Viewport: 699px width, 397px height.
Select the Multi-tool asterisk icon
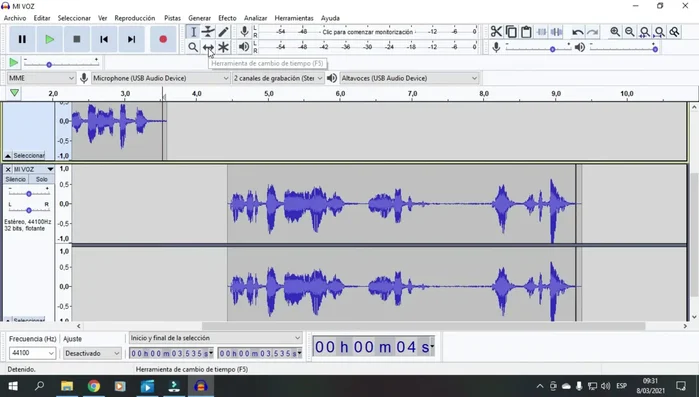[x=223, y=47]
